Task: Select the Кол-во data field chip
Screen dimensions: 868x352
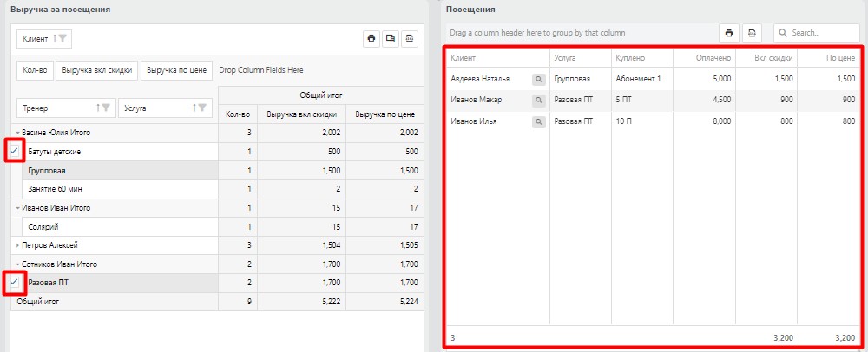Action: point(35,70)
